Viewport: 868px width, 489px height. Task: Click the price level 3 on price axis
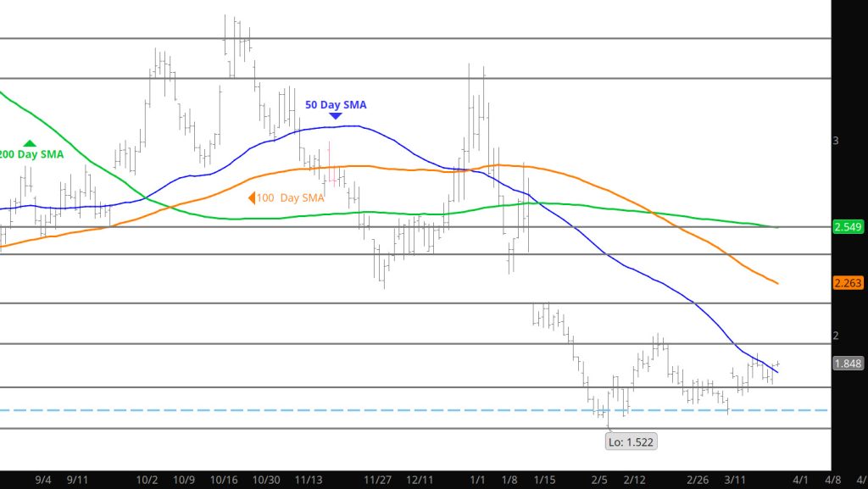click(x=836, y=140)
